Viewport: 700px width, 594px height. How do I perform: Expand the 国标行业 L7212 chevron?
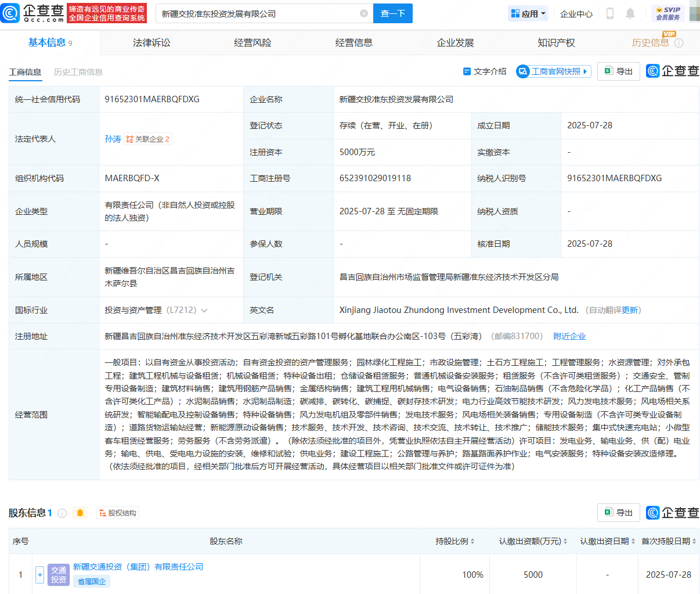[204, 311]
